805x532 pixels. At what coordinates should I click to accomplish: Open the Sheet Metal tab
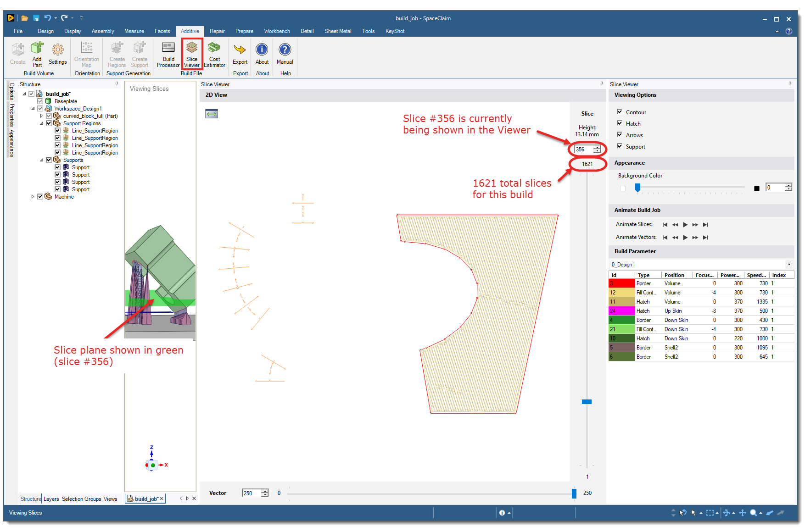coord(338,31)
